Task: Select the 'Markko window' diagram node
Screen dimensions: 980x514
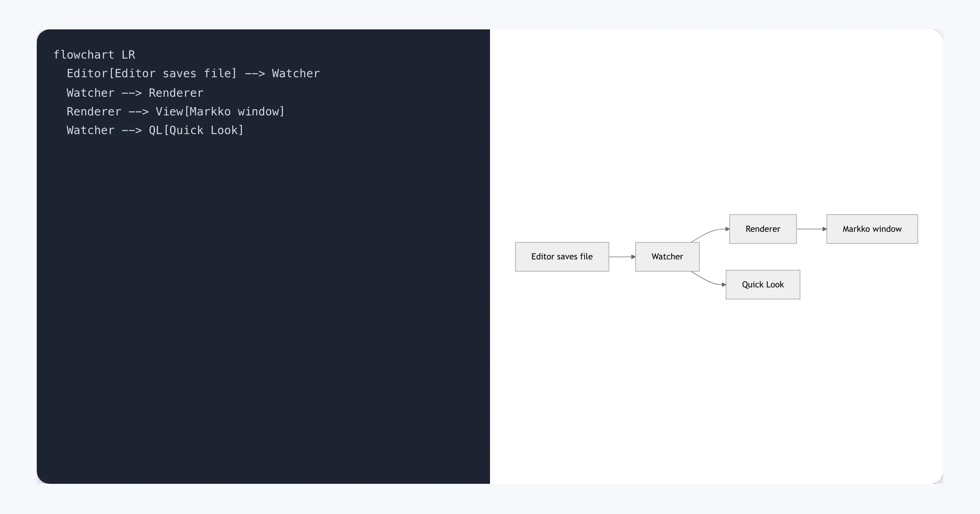Action: (x=872, y=229)
